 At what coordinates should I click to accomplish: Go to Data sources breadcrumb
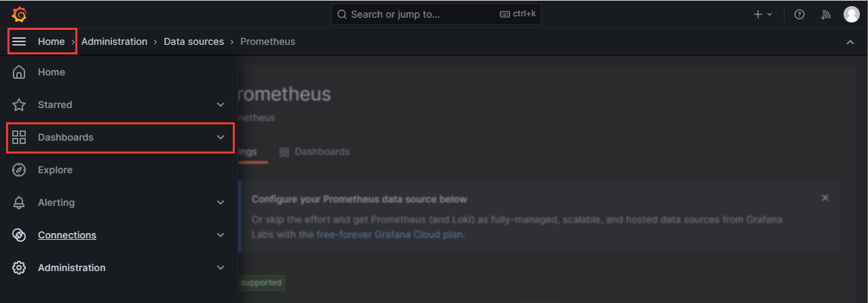coord(193,41)
